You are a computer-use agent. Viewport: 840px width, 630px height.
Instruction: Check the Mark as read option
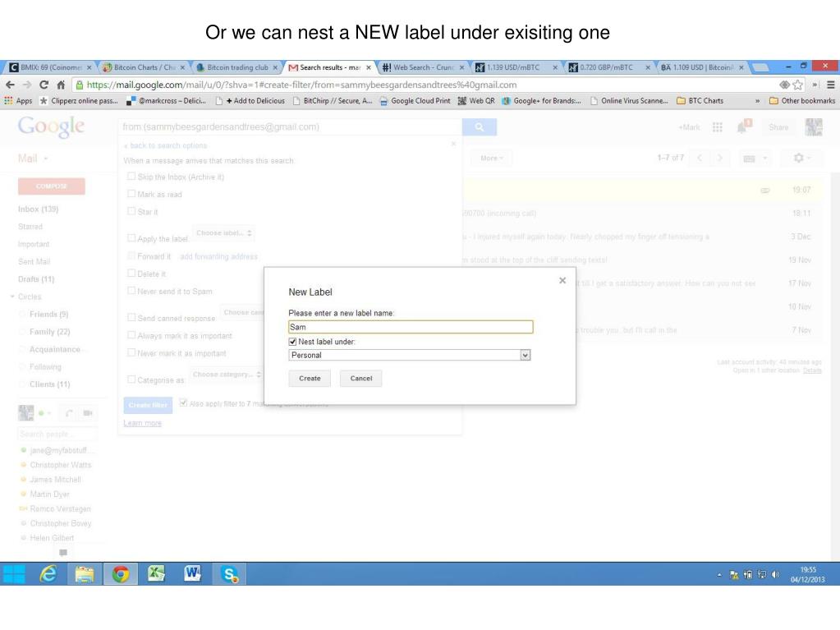131,193
